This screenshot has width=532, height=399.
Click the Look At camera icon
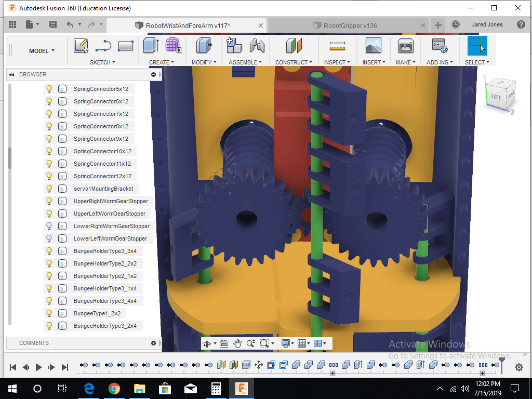click(223, 343)
